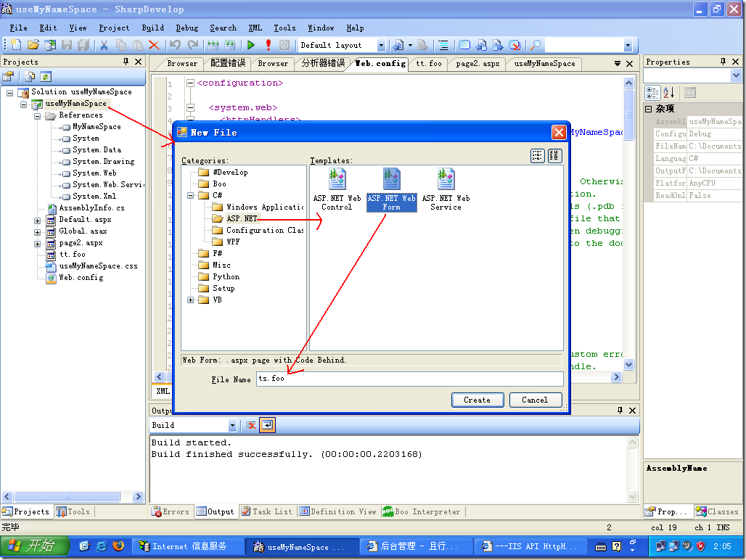The height and width of the screenshot is (560, 746).
Task: Expand the VB category tree node
Action: pos(191,300)
